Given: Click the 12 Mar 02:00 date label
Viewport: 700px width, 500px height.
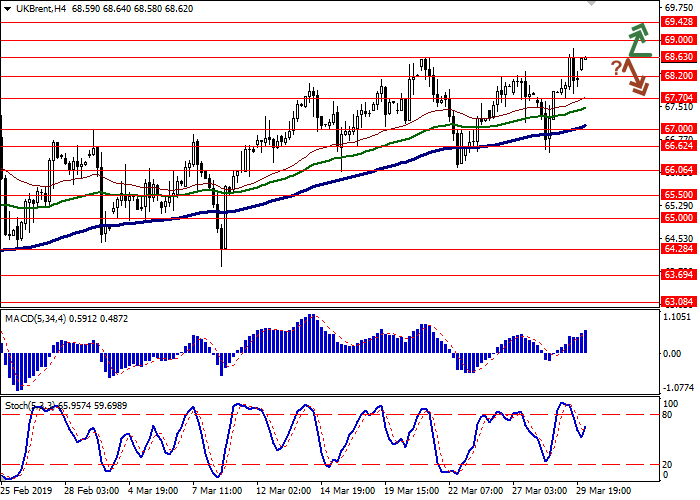Looking at the screenshot, I should 285,492.
